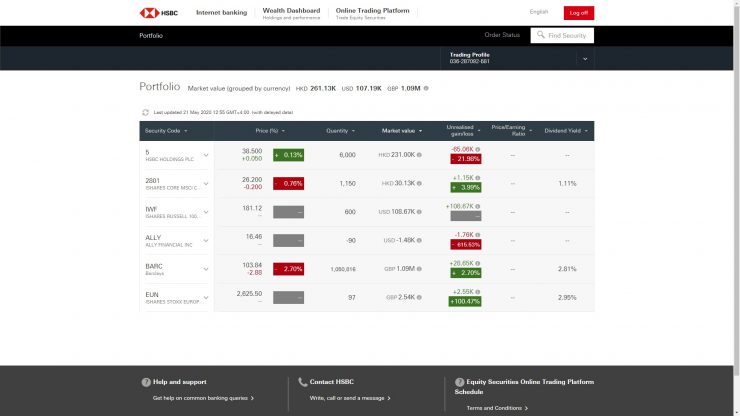
Task: Click the Help and support question icon
Action: (x=147, y=382)
